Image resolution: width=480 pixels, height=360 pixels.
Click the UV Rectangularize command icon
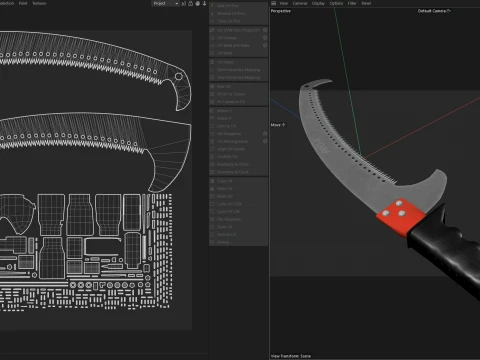click(212, 141)
